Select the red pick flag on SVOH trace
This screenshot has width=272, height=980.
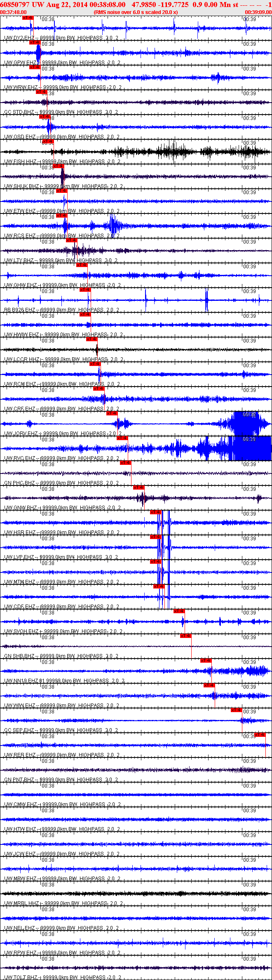[x=179, y=611]
